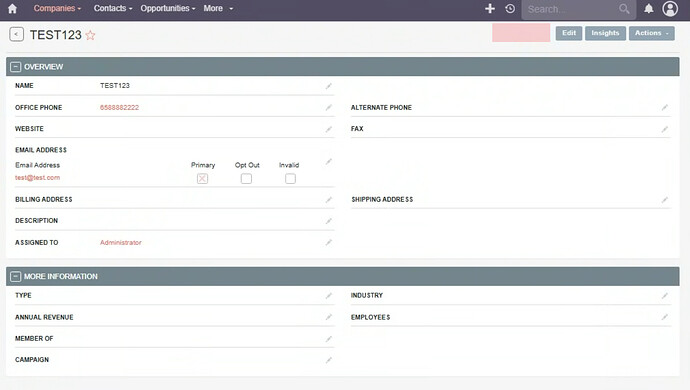Viewport: 690px width, 390px height.
Task: Edit the Employees field pencil
Action: click(664, 317)
